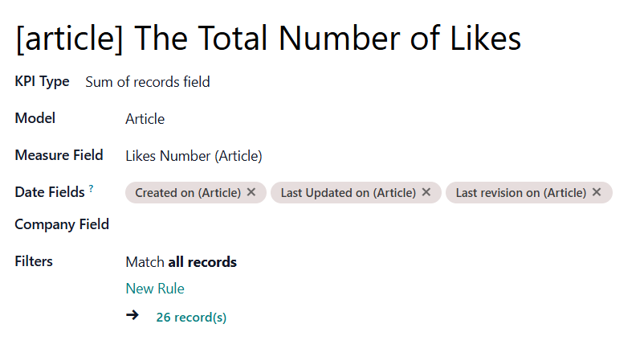644x361 pixels.
Task: Click the Company Field label
Action: pyautogui.click(x=62, y=224)
